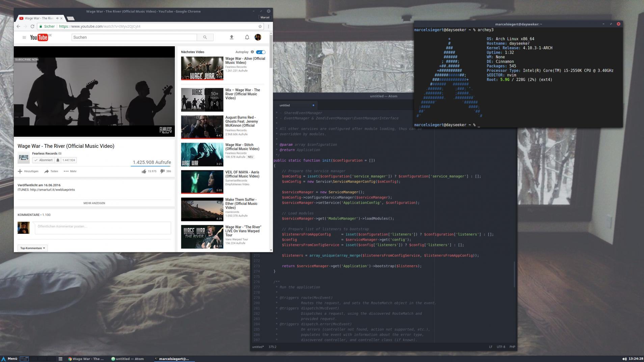The height and width of the screenshot is (362, 644).
Task: Toggle the Abonniert subscription button
Action: coord(44,160)
